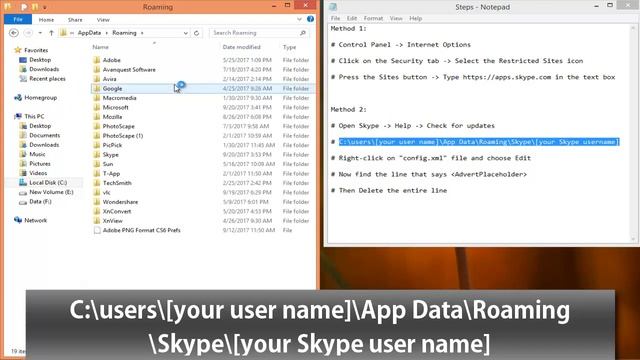Screen dimensions: 640x360
Task: Select the Adobe folder icon
Action: click(x=97, y=60)
